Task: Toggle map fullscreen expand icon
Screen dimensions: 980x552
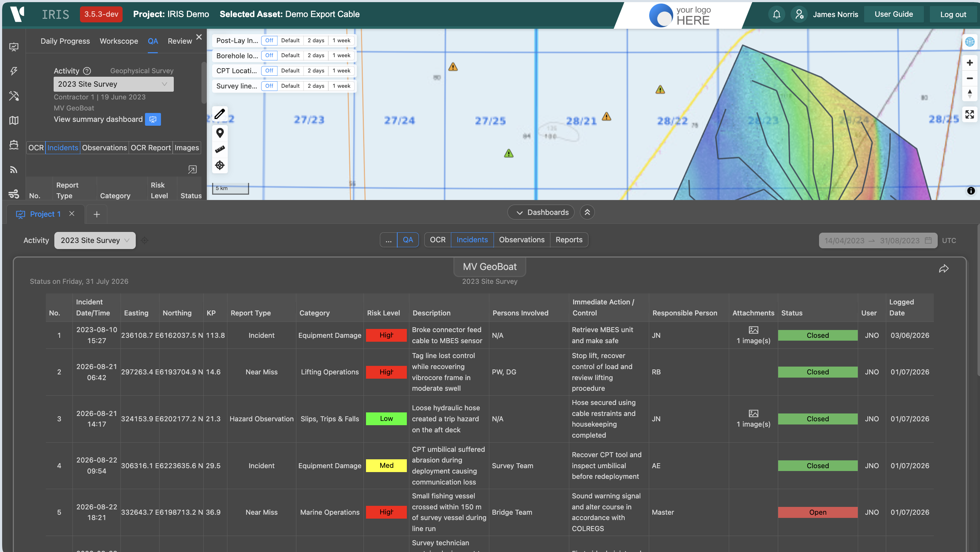Action: click(x=969, y=114)
